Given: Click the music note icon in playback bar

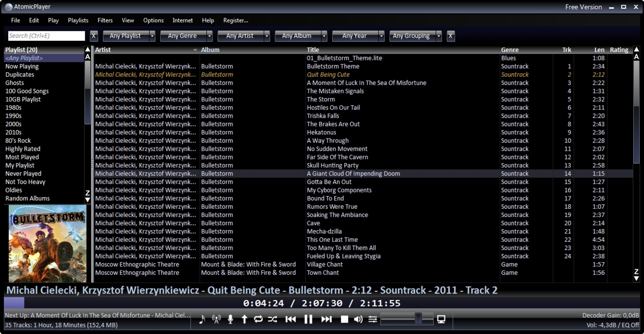Looking at the screenshot, I should pos(202,319).
